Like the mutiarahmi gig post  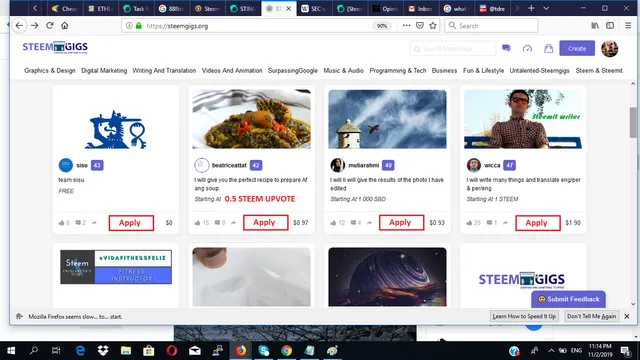click(x=333, y=223)
